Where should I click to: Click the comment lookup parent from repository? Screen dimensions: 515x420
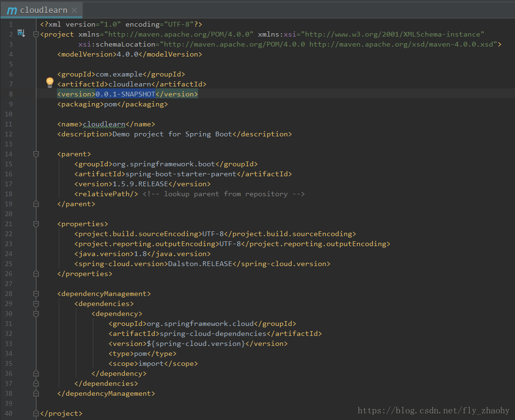click(224, 194)
